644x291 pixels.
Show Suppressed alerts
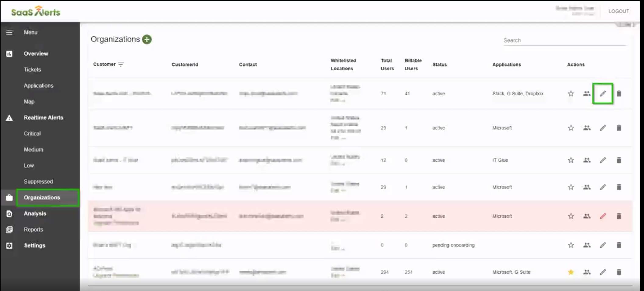38,181
